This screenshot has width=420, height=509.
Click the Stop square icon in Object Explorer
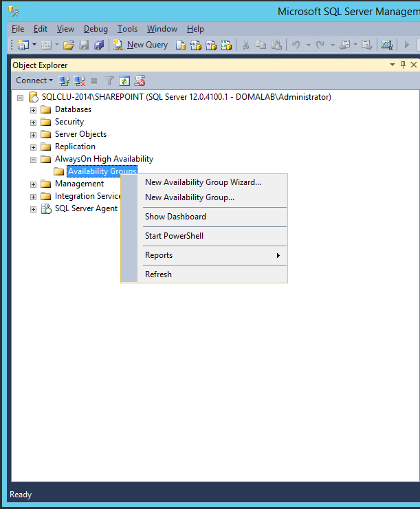pyautogui.click(x=94, y=81)
